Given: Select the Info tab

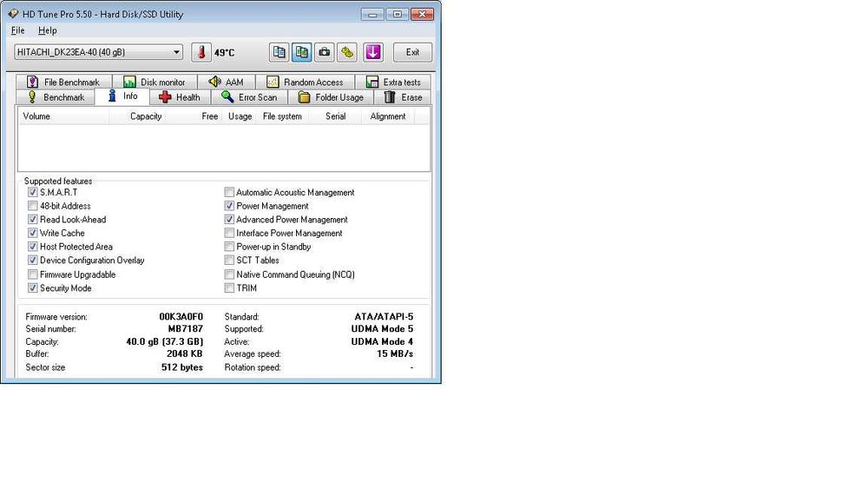Looking at the screenshot, I should pos(122,96).
